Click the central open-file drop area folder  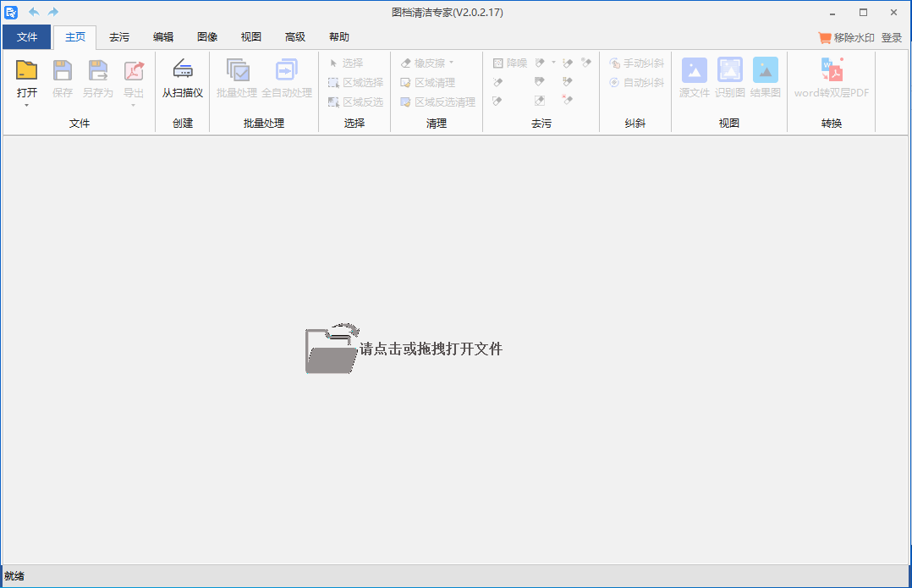click(332, 349)
